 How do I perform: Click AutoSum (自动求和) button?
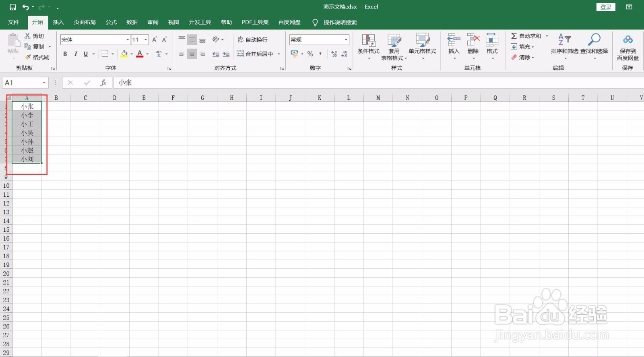[526, 36]
